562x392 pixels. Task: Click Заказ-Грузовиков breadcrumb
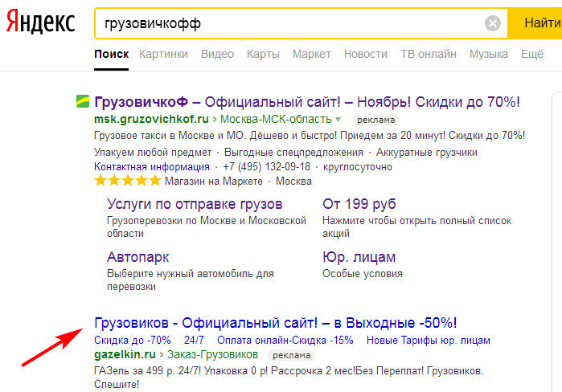click(x=212, y=355)
